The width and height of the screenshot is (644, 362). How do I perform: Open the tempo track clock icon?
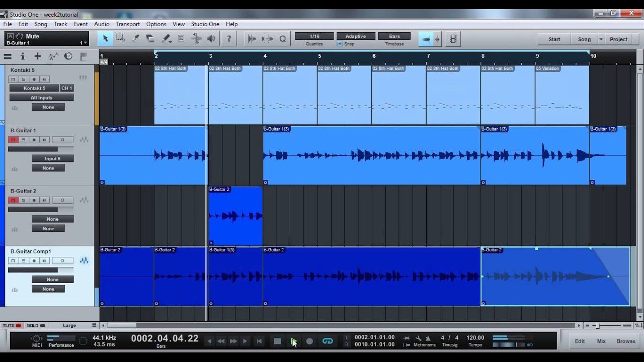pos(68,56)
